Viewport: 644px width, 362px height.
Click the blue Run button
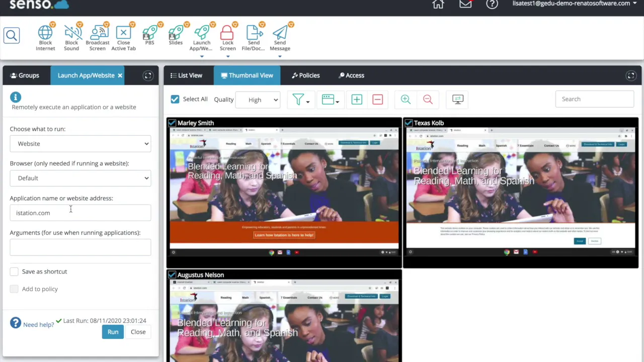113,332
